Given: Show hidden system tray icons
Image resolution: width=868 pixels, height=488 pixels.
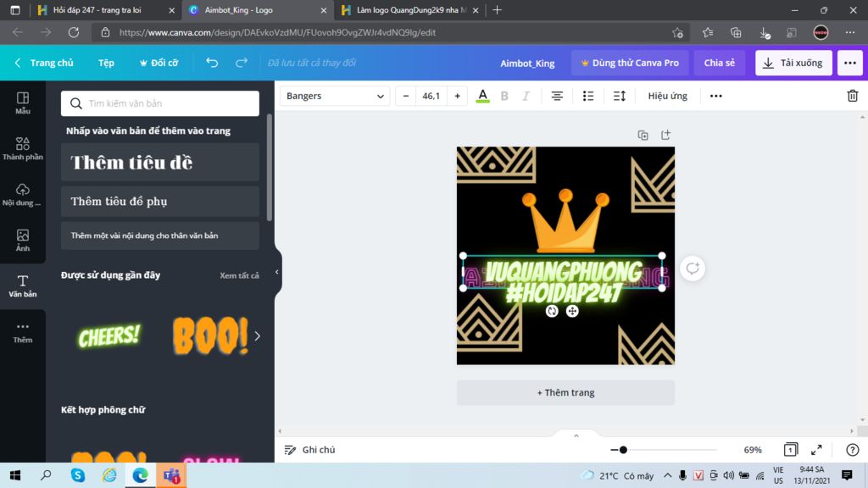Looking at the screenshot, I should [x=668, y=475].
